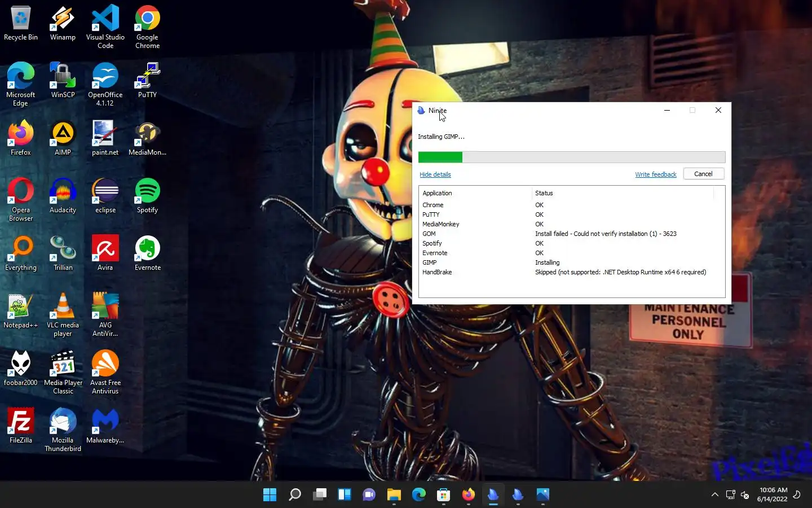This screenshot has width=812, height=508.
Task: Select the VLC media player desktop icon
Action: (x=63, y=314)
